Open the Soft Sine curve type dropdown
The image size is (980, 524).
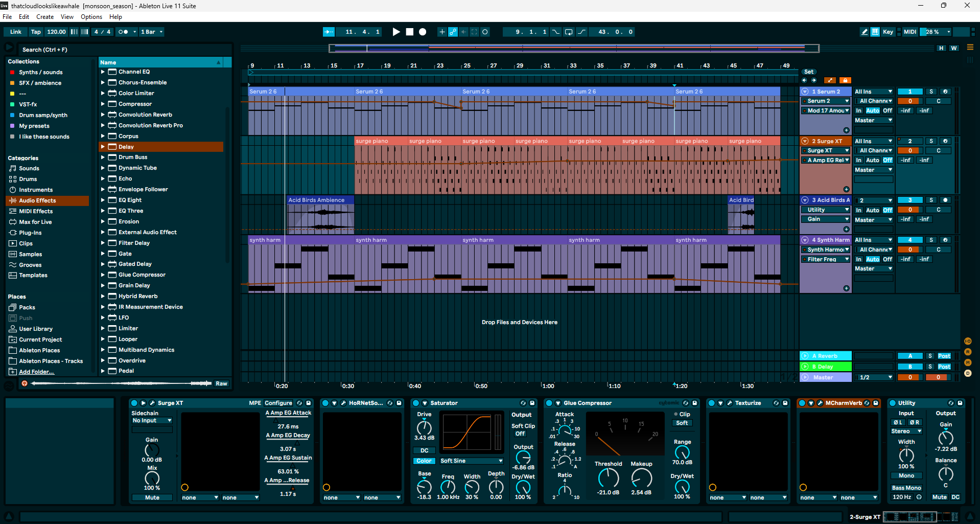471,461
